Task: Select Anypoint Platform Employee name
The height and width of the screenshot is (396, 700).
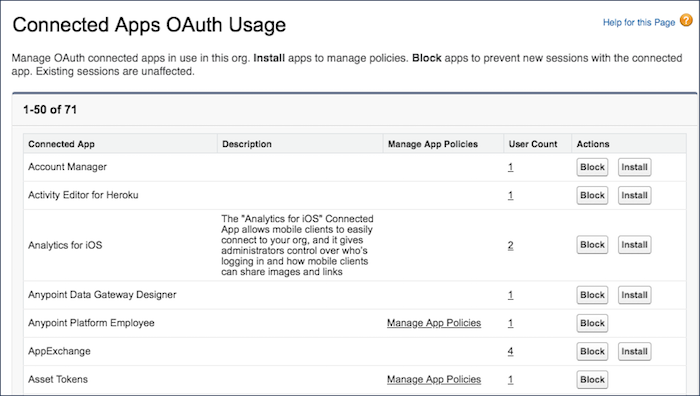Action: pos(91,322)
